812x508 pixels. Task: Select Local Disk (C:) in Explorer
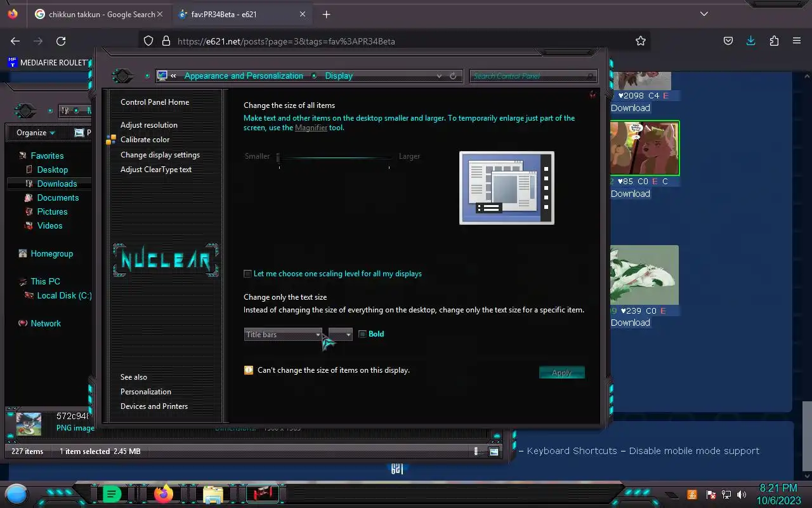[64, 295]
